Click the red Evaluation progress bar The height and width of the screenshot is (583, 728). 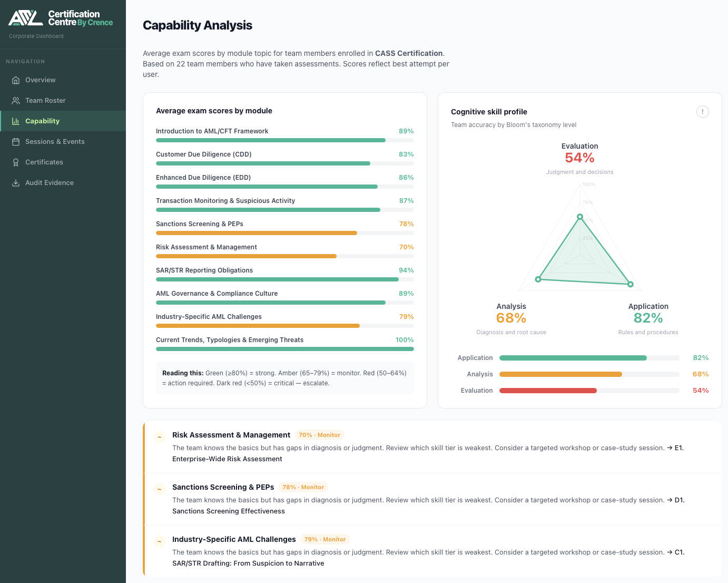[548, 390]
